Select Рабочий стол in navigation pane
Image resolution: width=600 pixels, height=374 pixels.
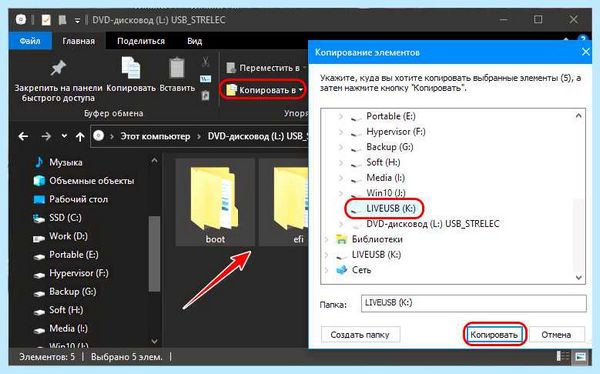pos(78,199)
